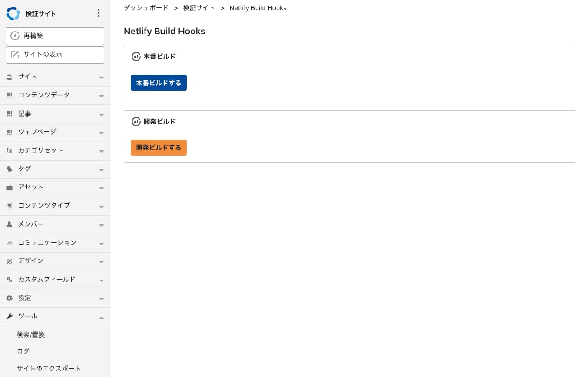
Task: Expand the カテゴリセット menu
Action: pos(101,150)
